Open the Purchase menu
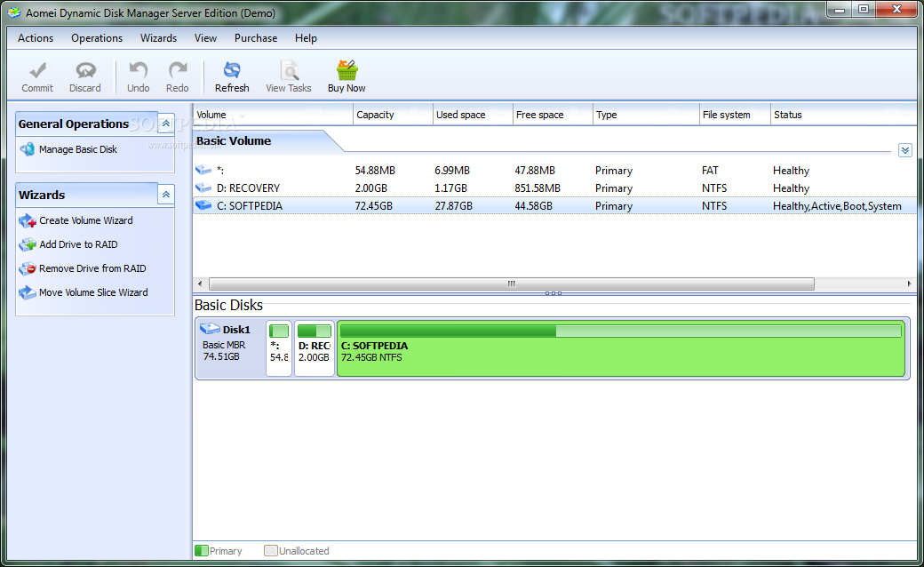924x567 pixels. (x=256, y=37)
